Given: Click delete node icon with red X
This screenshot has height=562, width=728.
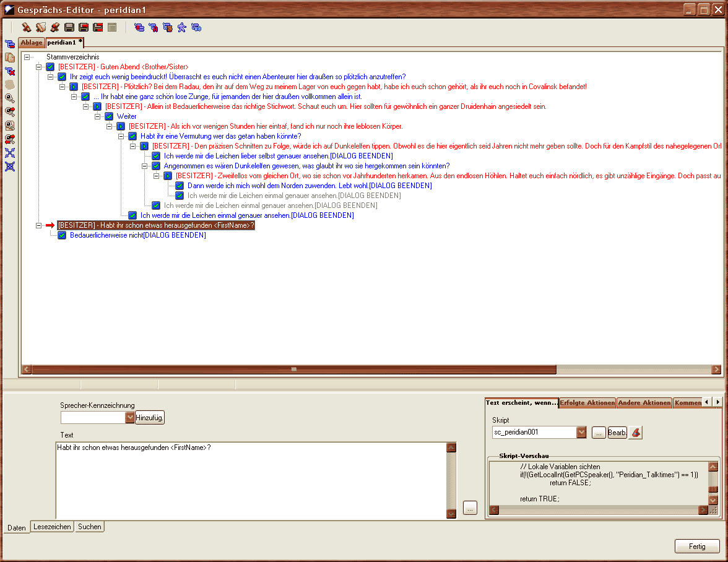Looking at the screenshot, I should click(x=10, y=71).
